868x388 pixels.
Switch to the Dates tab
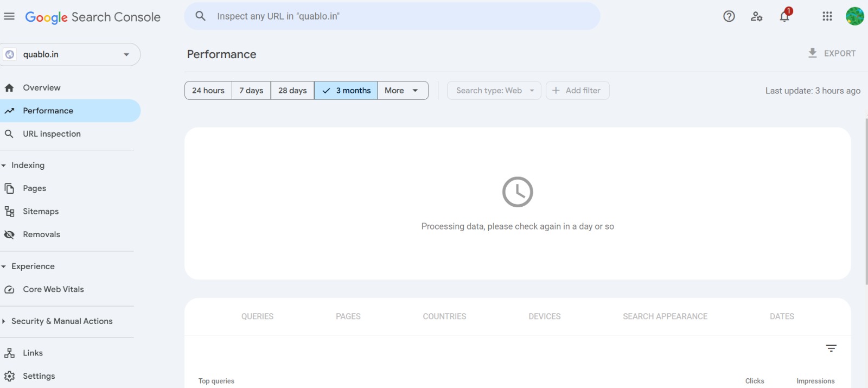(782, 316)
